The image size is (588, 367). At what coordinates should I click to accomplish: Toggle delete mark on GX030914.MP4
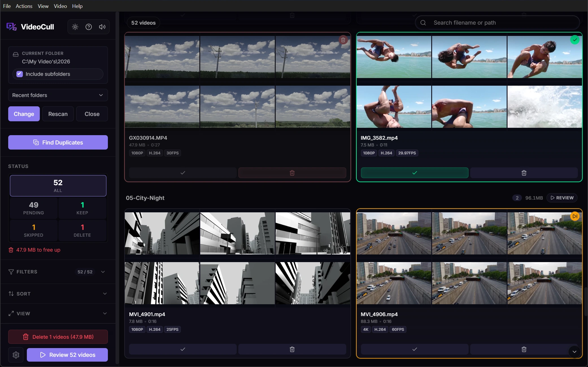click(x=292, y=173)
